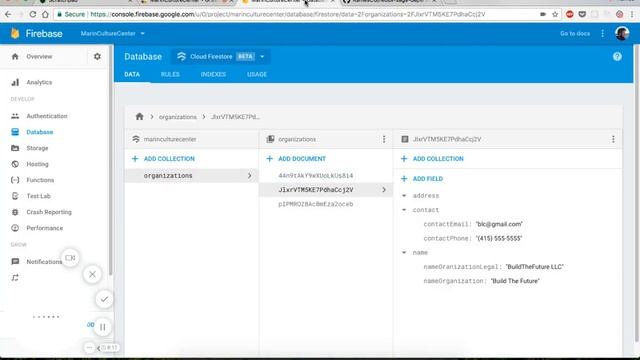Cancel recording with X button
Viewport: 640px width, 360px height.
pyautogui.click(x=93, y=274)
